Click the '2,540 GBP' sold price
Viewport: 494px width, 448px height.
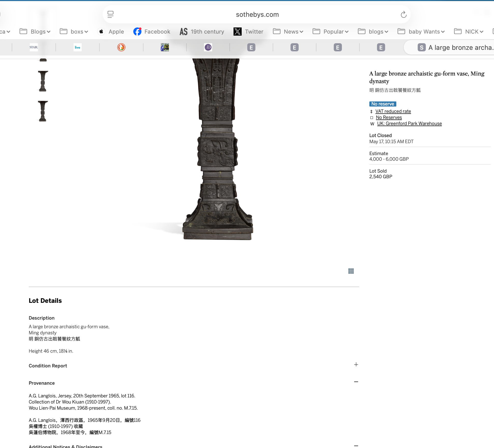[381, 177]
